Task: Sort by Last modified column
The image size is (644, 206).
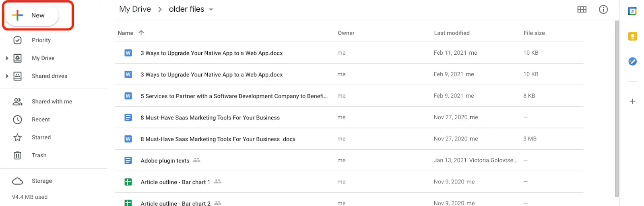Action: point(452,33)
